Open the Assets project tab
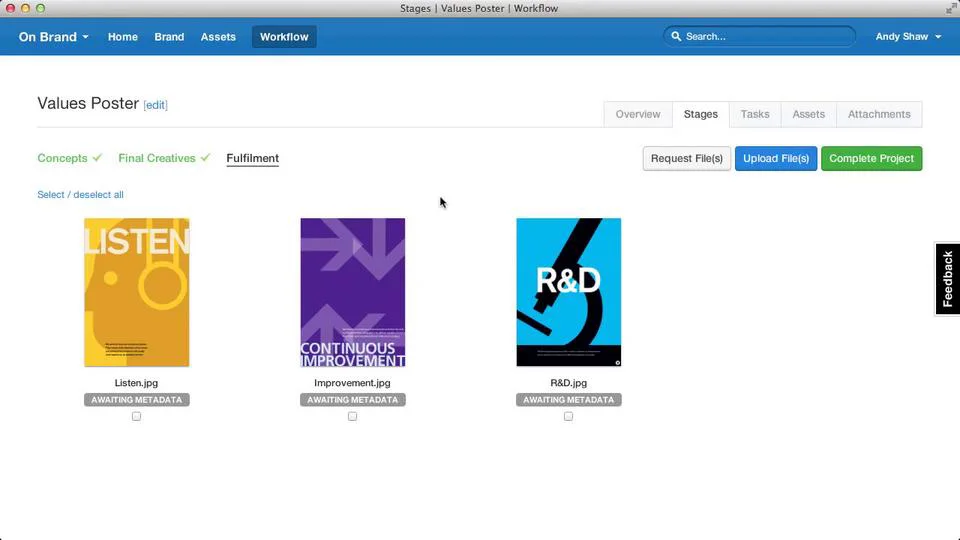Screen dimensions: 960x540 point(808,114)
